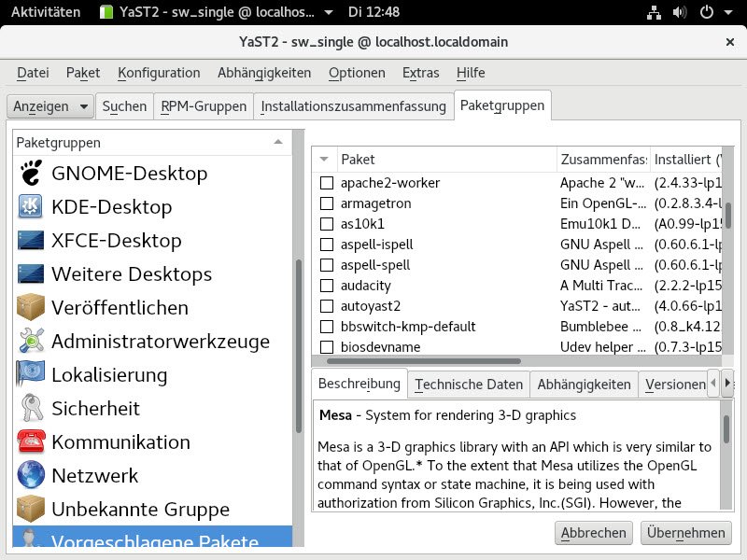Open the Paket menu
The image size is (747, 560).
(83, 73)
